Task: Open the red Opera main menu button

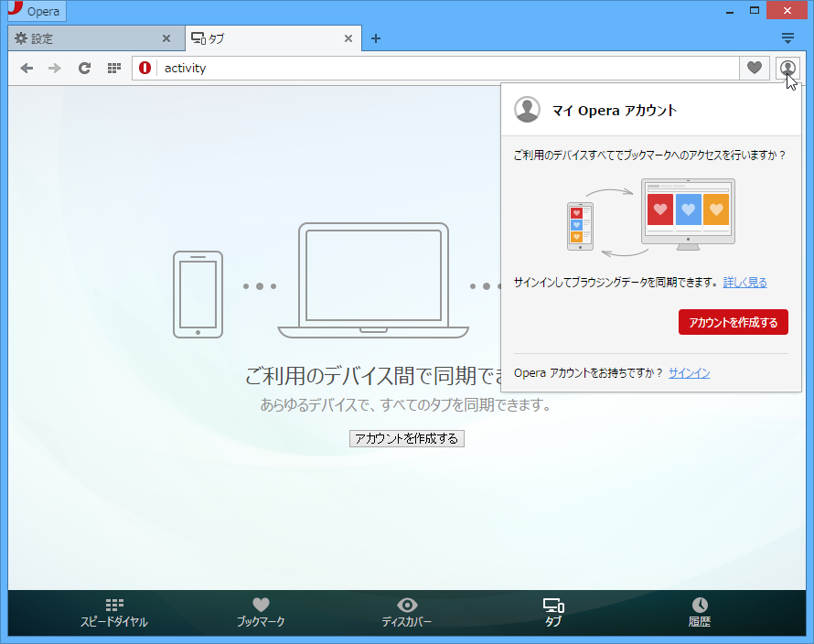Action: (x=35, y=10)
